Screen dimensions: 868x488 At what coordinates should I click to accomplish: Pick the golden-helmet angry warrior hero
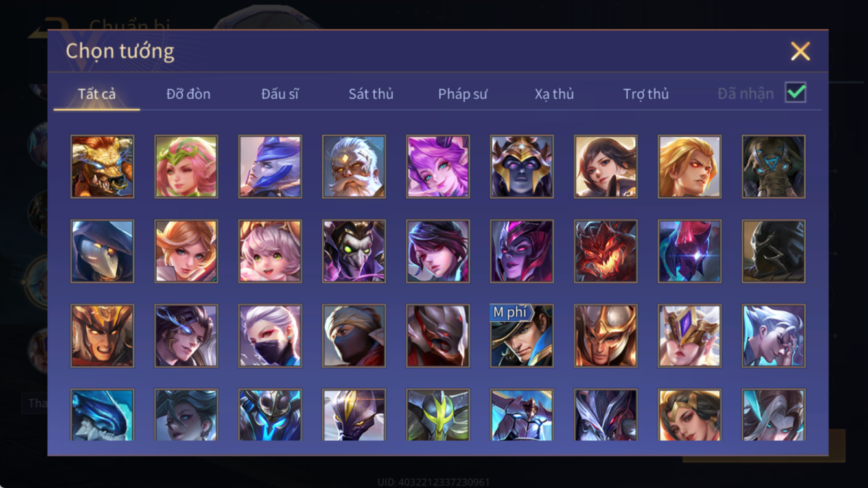(x=102, y=336)
